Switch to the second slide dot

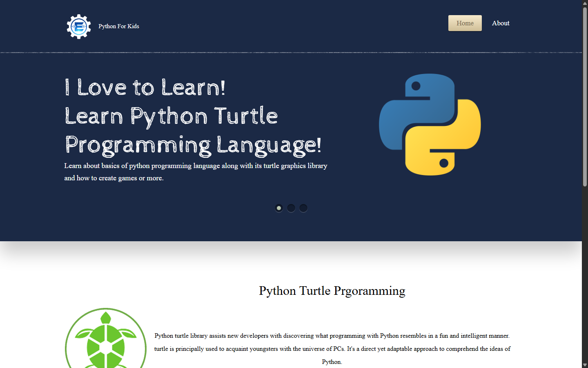(x=291, y=208)
